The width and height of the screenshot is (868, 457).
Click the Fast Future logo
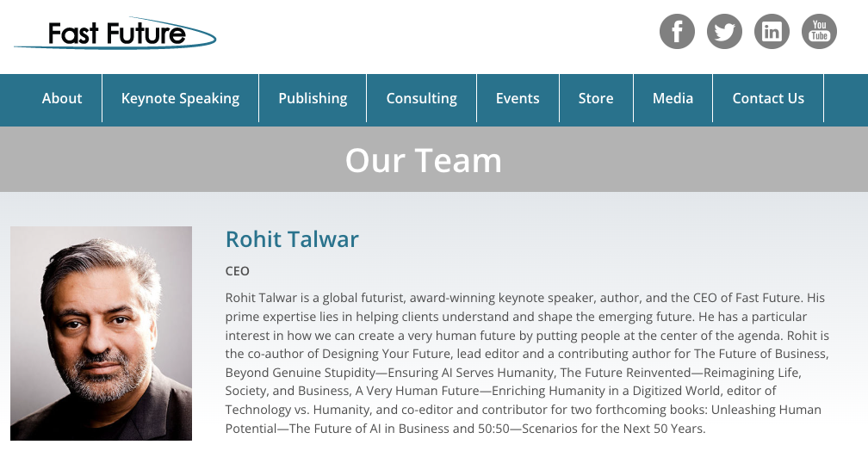tap(115, 34)
